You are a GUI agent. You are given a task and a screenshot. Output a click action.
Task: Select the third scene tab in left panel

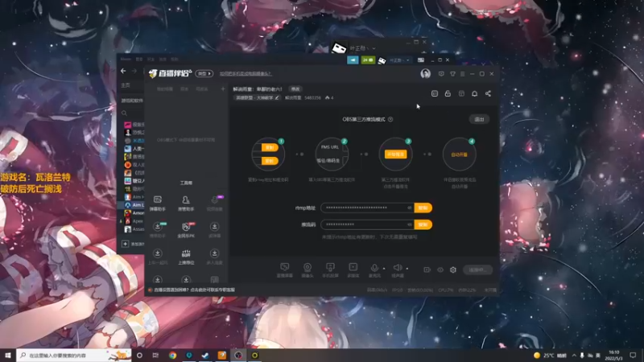[202, 89]
